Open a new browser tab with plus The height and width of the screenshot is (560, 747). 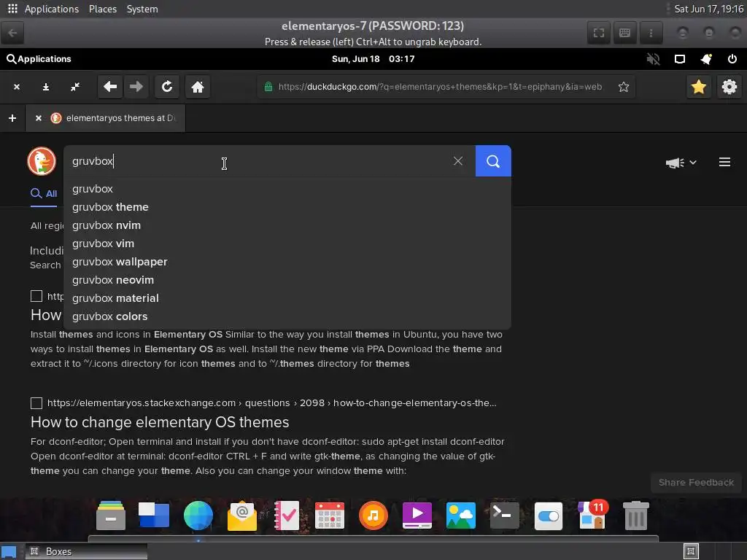12,117
